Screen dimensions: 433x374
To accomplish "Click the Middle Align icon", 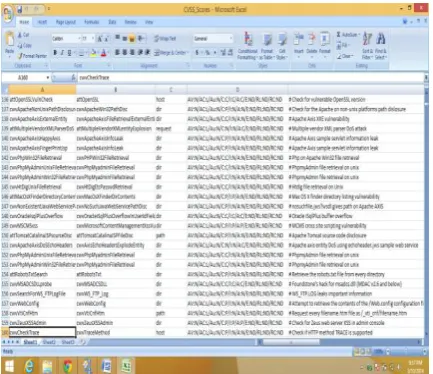I will point(124,38).
